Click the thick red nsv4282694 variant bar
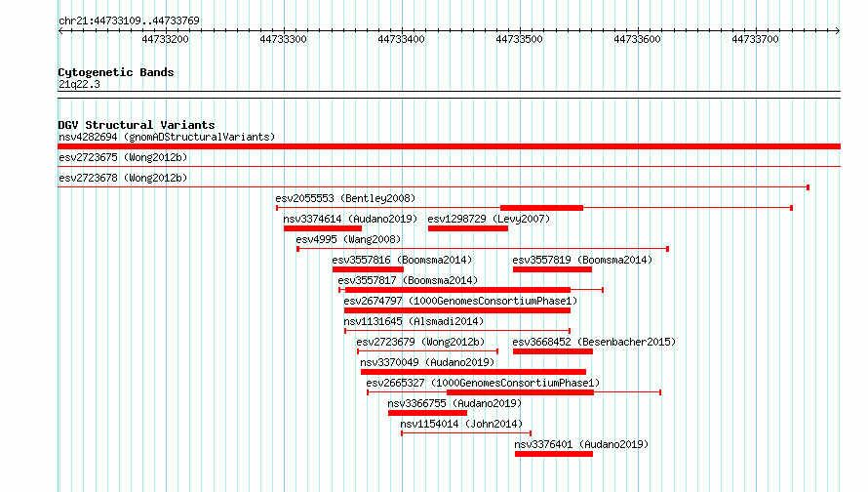868x492 pixels. click(449, 146)
